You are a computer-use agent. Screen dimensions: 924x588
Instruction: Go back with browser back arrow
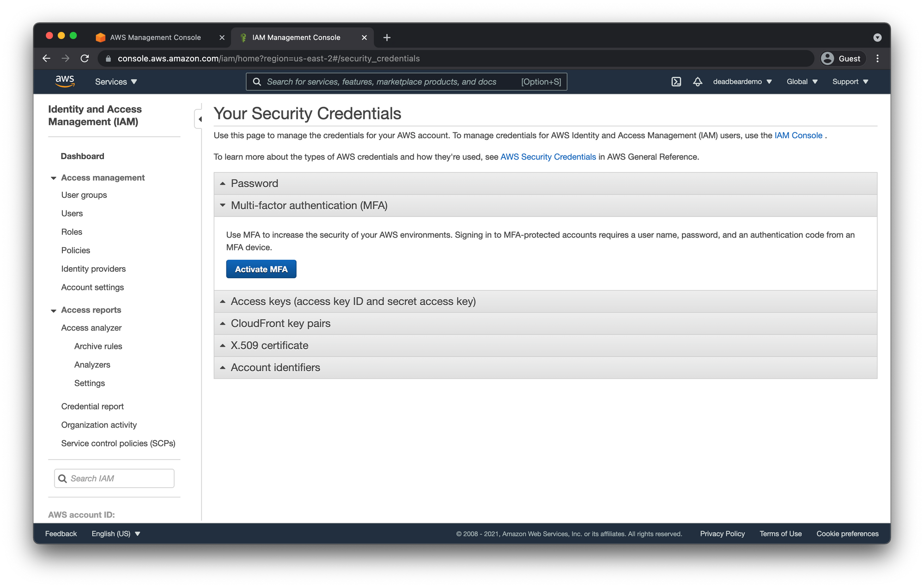(x=46, y=59)
